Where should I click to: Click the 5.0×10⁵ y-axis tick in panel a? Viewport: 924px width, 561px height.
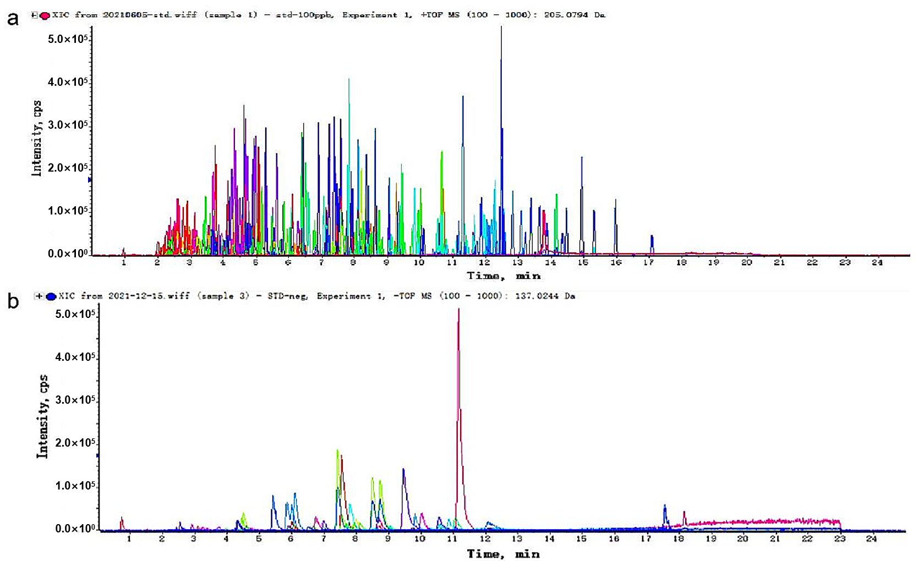tap(68, 39)
